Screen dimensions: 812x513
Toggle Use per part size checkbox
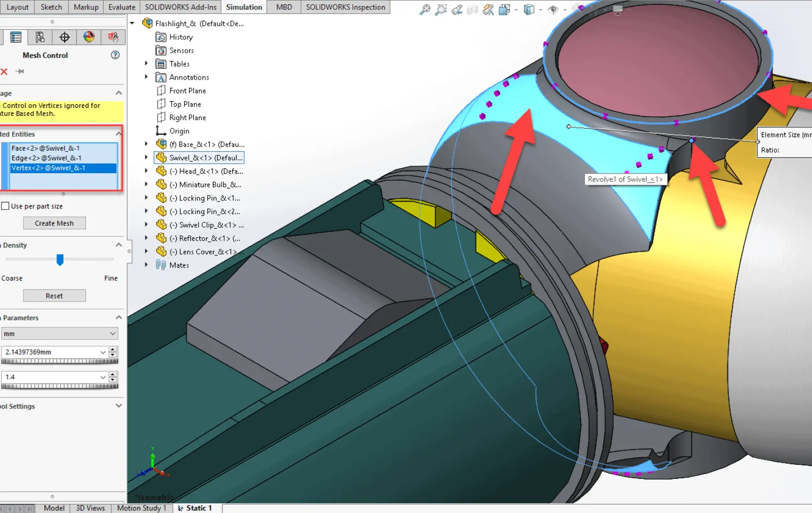pos(5,206)
